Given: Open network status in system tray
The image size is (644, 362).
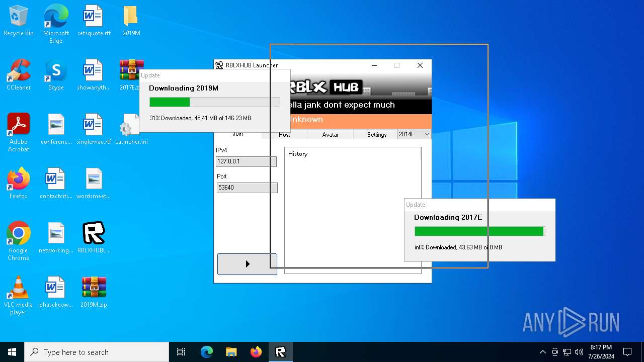Looking at the screenshot, I should (x=567, y=352).
